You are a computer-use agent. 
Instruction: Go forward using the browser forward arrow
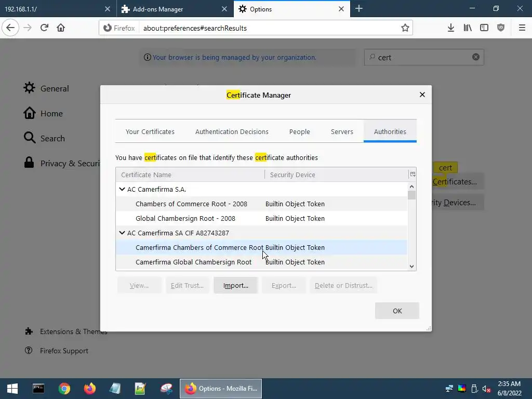click(28, 28)
